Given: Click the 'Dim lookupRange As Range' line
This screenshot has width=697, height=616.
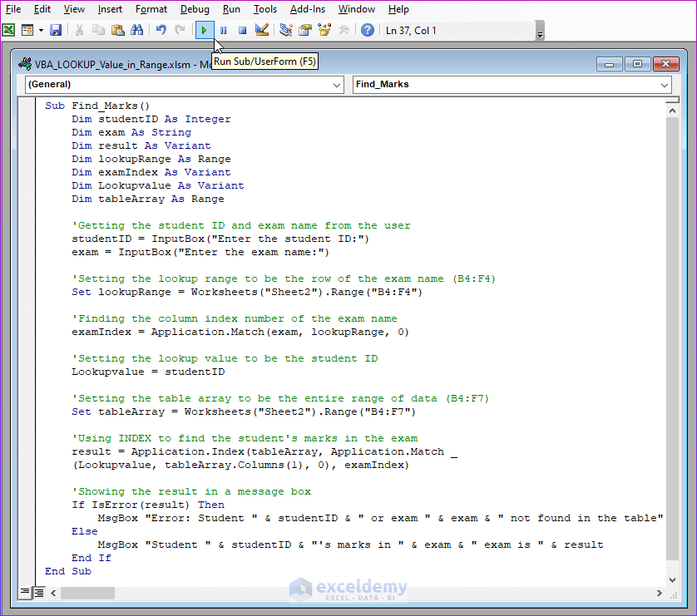Looking at the screenshot, I should click(151, 159).
